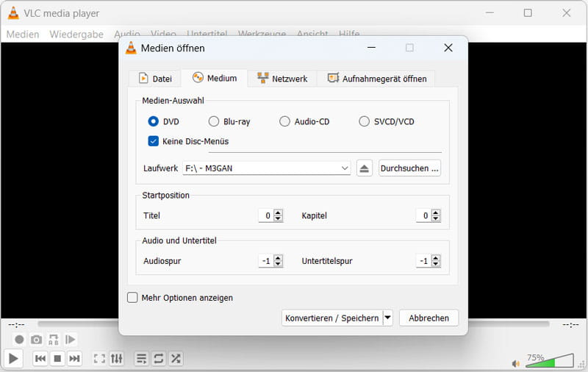Decrease the Kapitel value
This screenshot has width=588, height=372.
(435, 218)
